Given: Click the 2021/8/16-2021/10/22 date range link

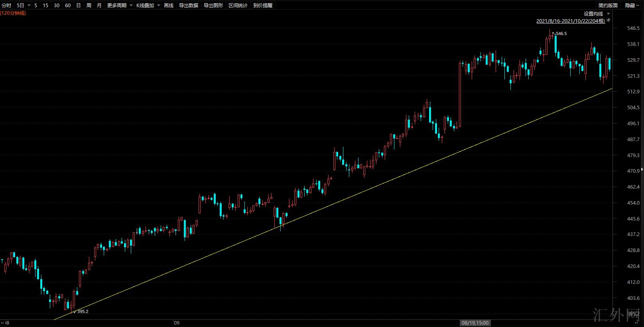Looking at the screenshot, I should [x=570, y=21].
